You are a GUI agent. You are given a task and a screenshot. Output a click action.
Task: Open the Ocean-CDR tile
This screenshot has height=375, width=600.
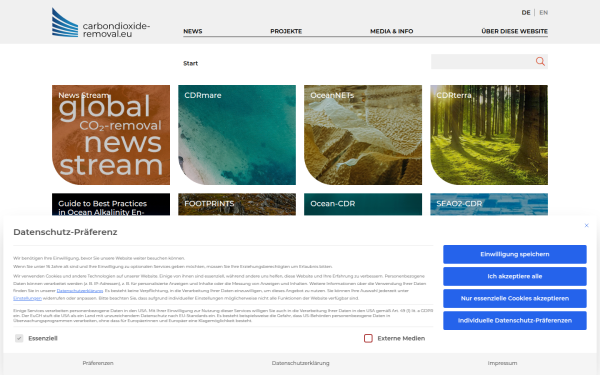pyautogui.click(x=363, y=204)
